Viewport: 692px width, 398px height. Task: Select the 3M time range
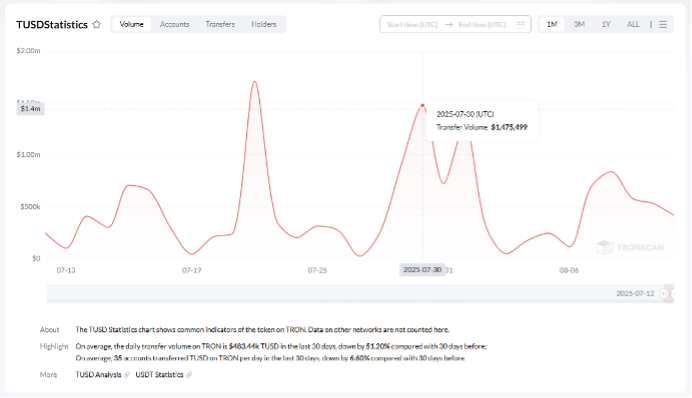click(x=579, y=24)
